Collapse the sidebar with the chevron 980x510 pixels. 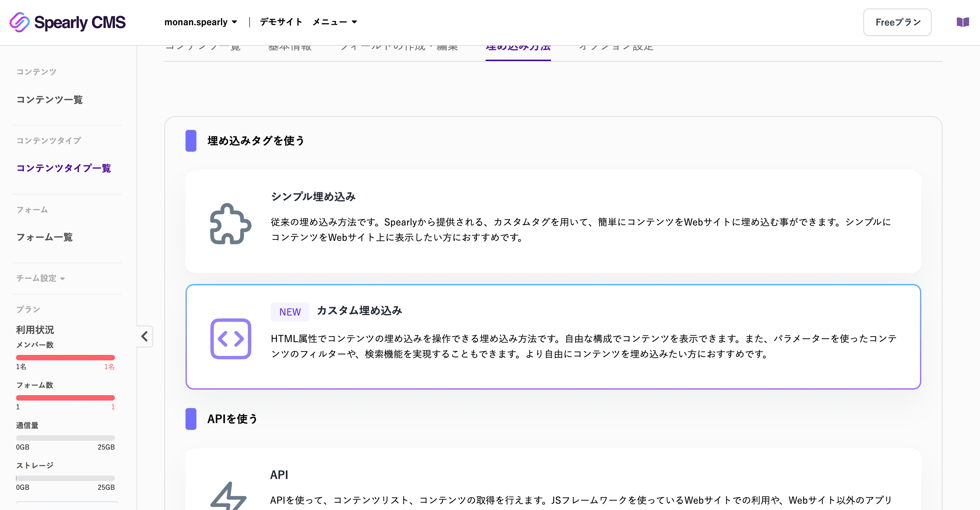click(145, 336)
